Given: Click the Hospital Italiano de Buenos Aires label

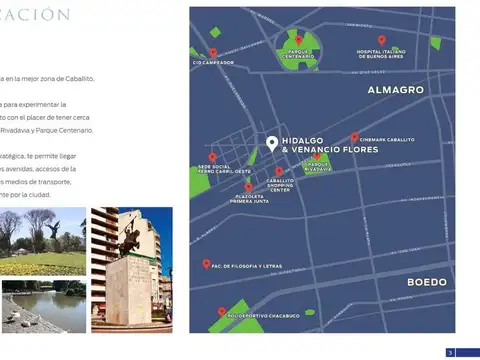Looking at the screenshot, I should (381, 54).
